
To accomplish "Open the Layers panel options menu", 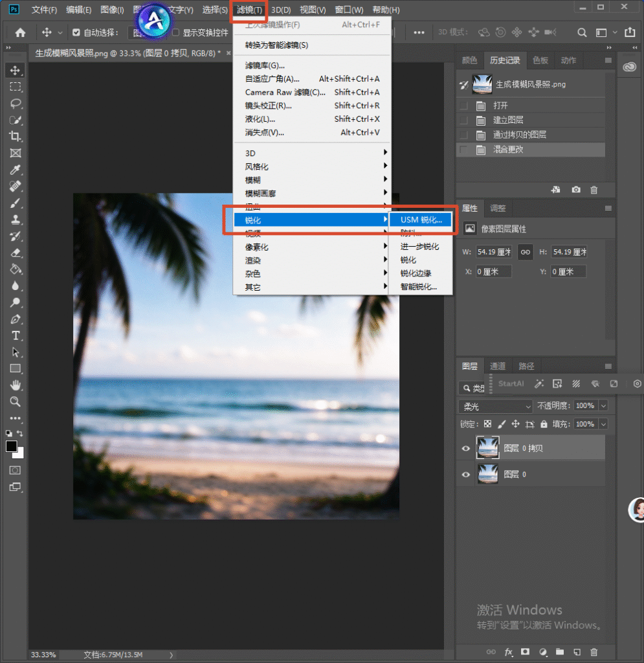I will (608, 366).
